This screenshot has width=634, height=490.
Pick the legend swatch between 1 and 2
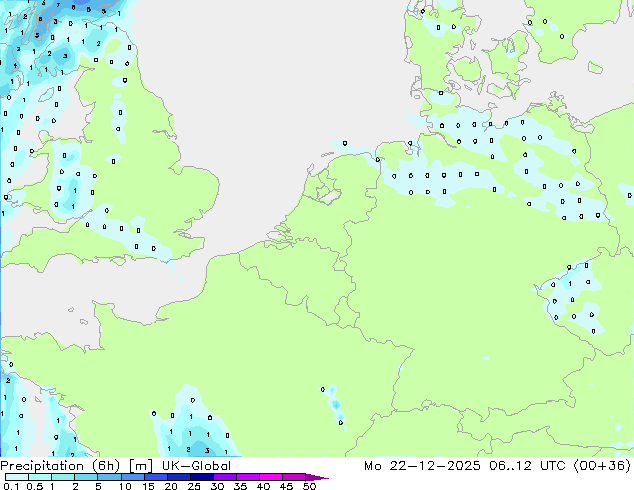63,477
